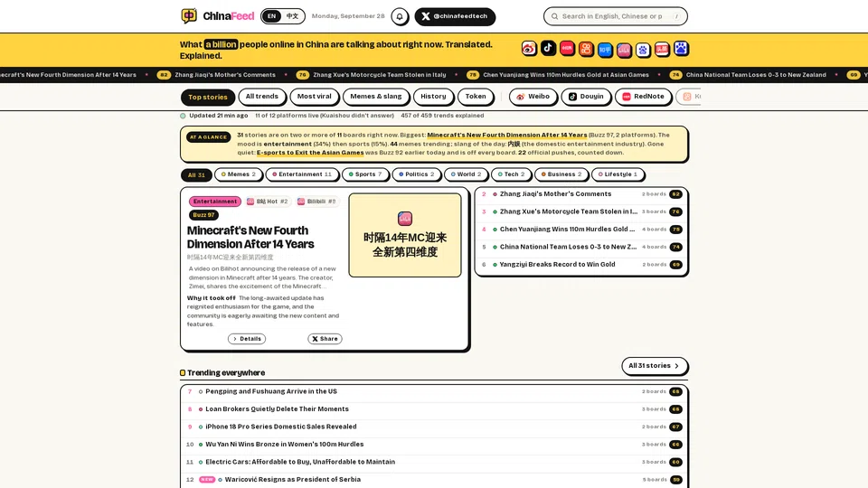The image size is (868, 488).
Task: Open 'Minecraft's New Fourth Dimension' headline
Action: pyautogui.click(x=250, y=238)
